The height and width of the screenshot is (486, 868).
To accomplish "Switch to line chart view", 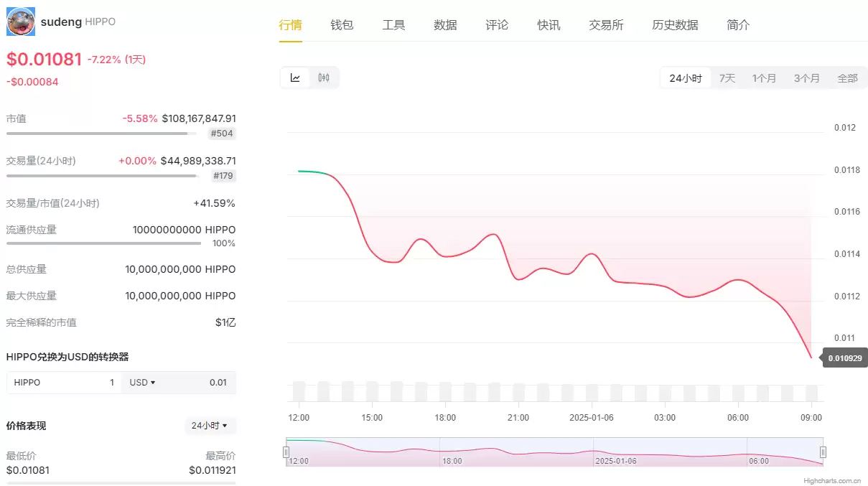I will tap(295, 78).
